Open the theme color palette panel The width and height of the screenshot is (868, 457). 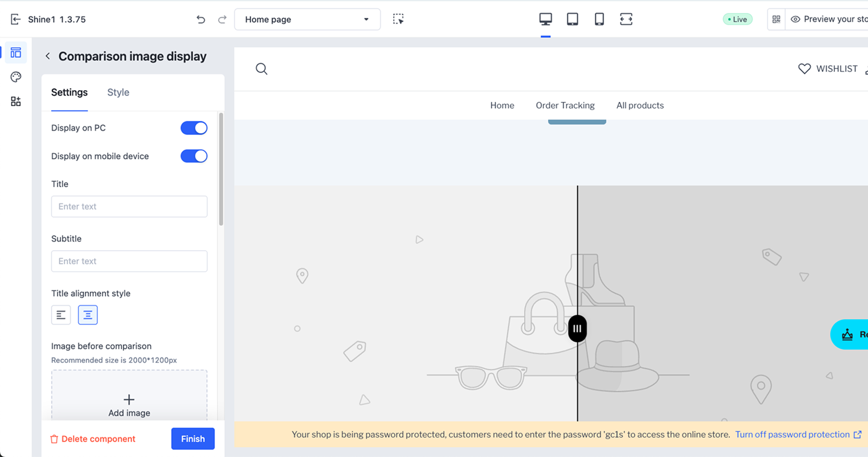[x=16, y=77]
